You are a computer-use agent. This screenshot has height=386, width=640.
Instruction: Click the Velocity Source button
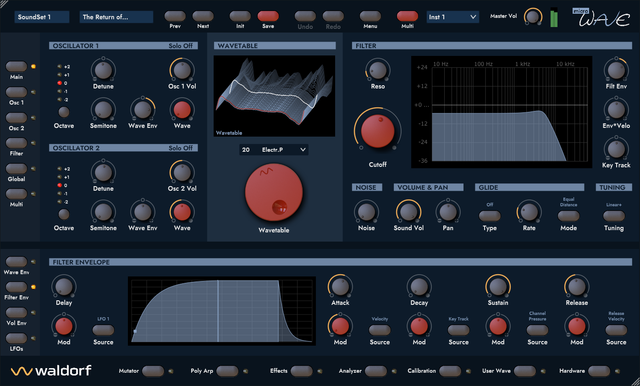pyautogui.click(x=380, y=330)
